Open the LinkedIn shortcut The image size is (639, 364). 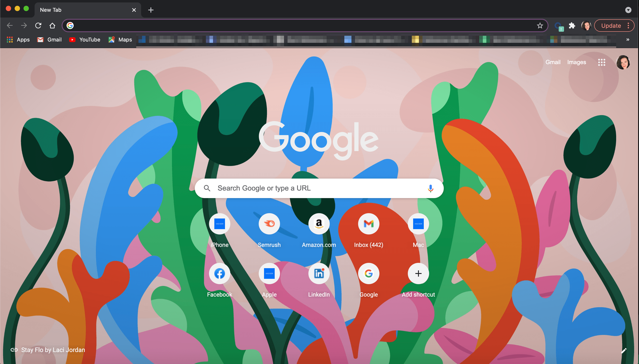(x=319, y=280)
